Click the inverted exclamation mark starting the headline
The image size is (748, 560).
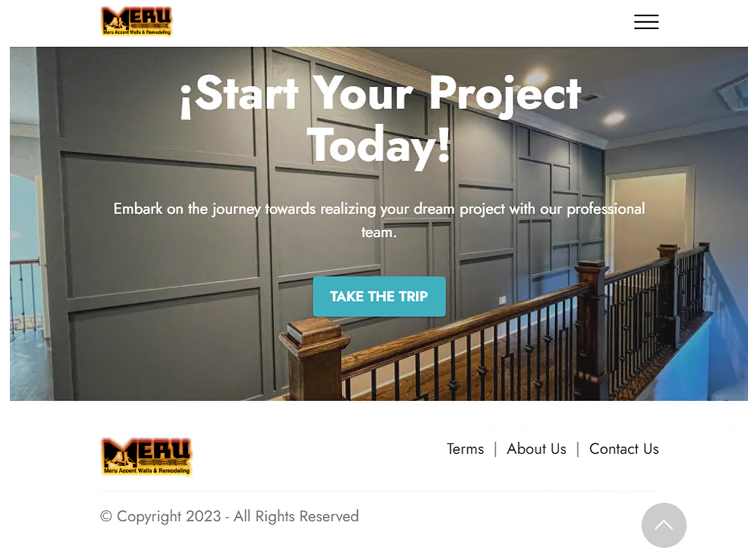click(186, 101)
